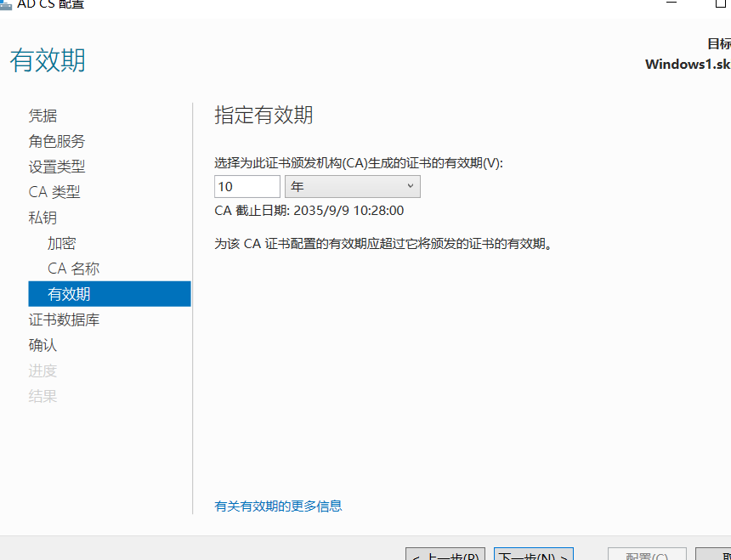
Task: Open the 有关有效期的更多信息 link
Action: coord(278,506)
